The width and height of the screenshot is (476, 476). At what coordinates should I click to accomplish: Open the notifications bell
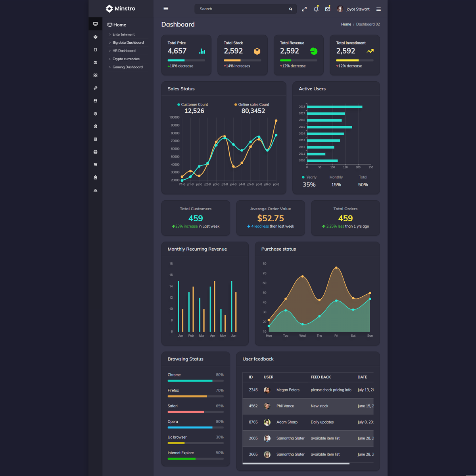(316, 9)
